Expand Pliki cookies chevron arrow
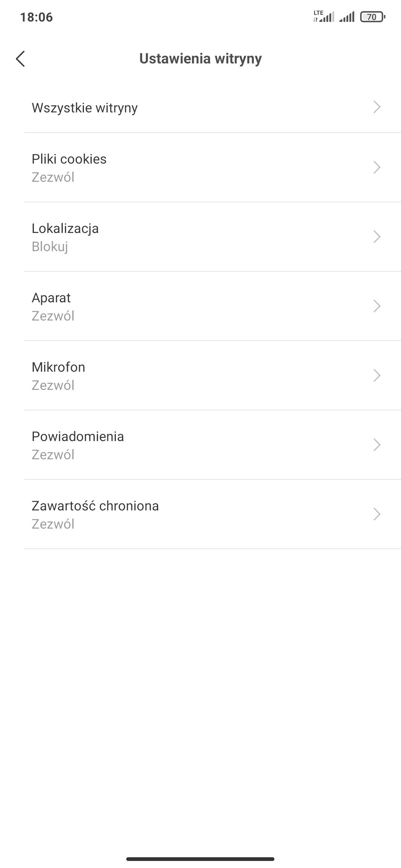Screen dimensions: 401x868 point(377,167)
